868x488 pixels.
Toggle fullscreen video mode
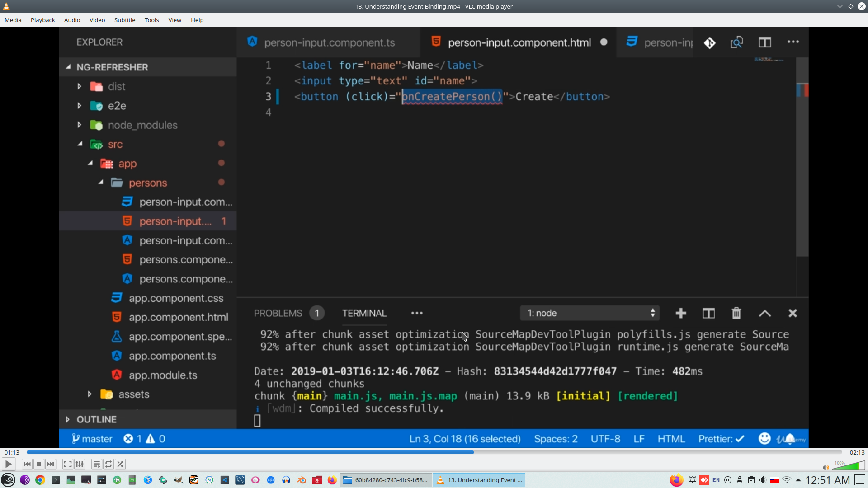point(67,464)
